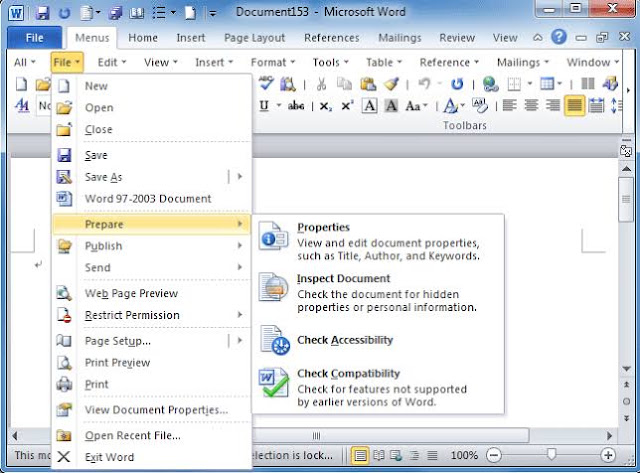Screen dimensions: 640x473
Task: Switch to the Page Layout tab
Action: (254, 38)
